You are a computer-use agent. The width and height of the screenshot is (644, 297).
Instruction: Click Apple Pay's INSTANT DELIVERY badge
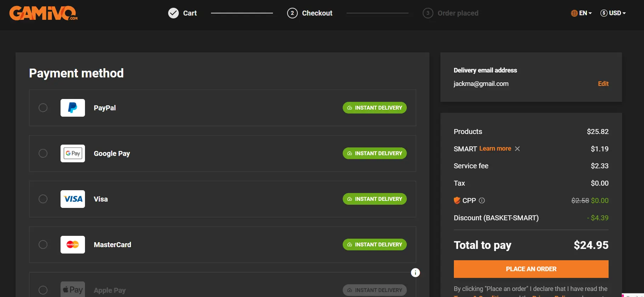(x=375, y=290)
